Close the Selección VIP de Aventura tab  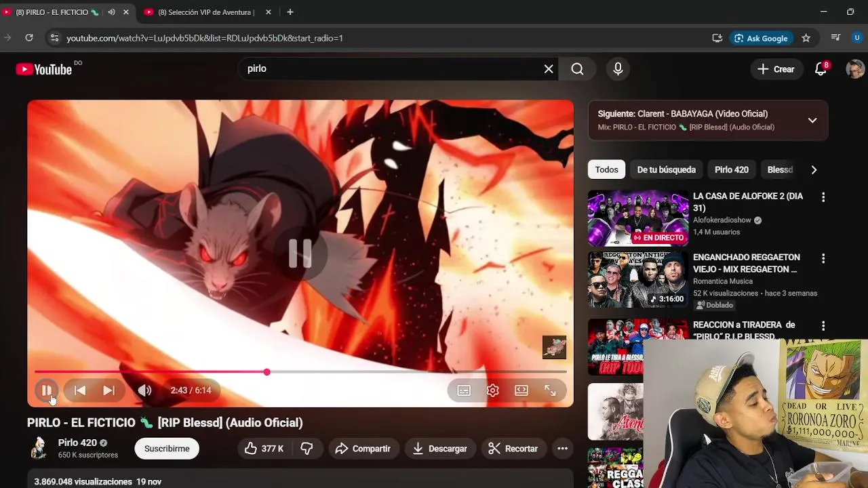pos(269,12)
